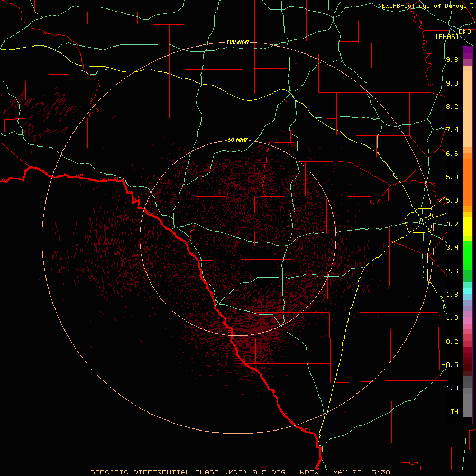Click the NEXLAB-College of DuPage label
This screenshot has height=476, width=476.
(422, 6)
